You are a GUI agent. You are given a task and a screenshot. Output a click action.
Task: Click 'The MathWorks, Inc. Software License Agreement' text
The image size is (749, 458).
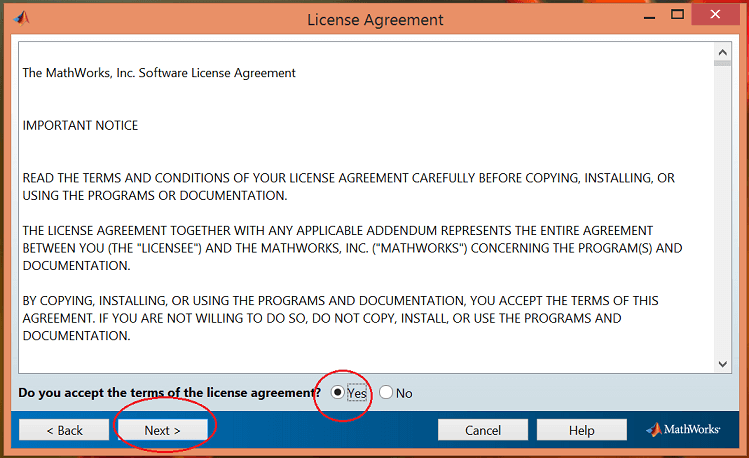[x=159, y=73]
